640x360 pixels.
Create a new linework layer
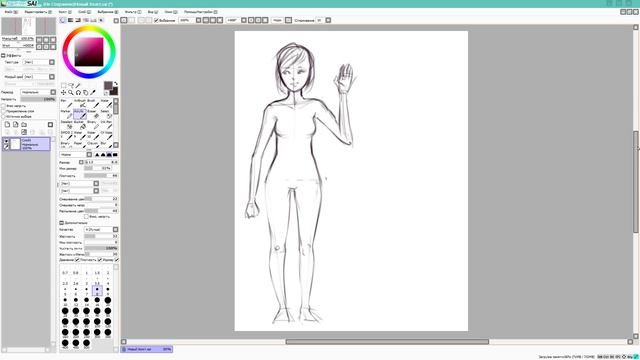click(x=16, y=124)
